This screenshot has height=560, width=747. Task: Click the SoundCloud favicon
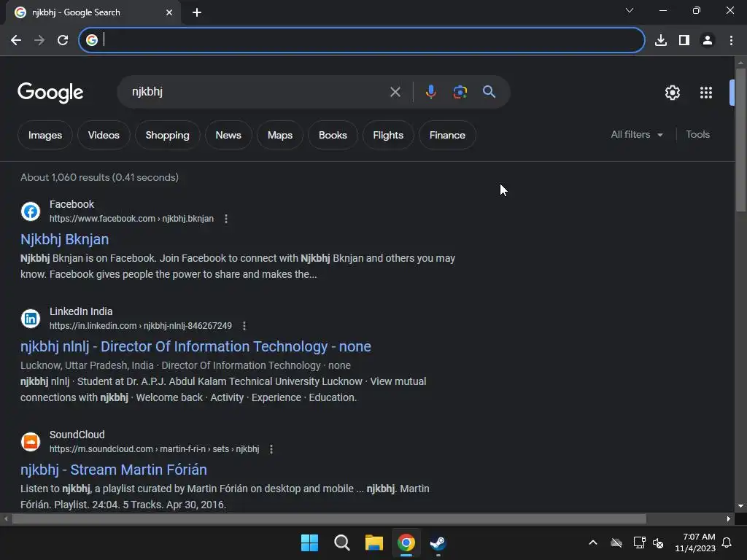click(31, 442)
